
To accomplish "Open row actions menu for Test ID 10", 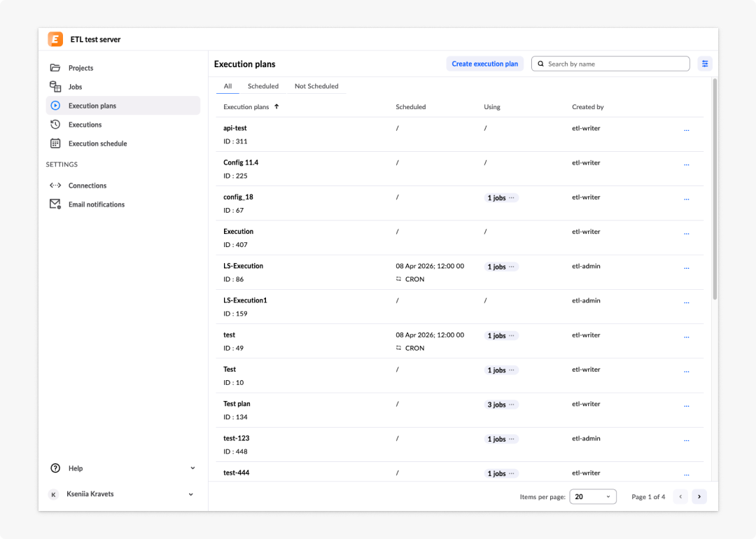I will 687,372.
